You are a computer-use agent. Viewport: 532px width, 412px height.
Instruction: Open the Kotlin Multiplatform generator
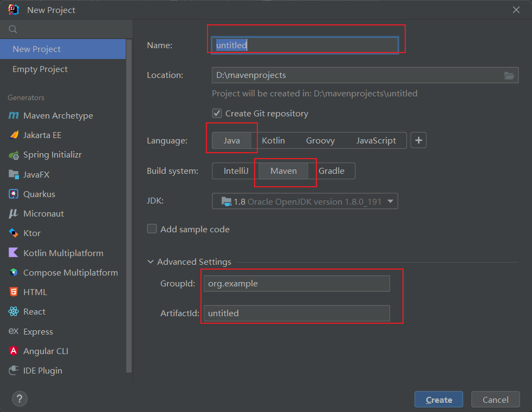pos(63,253)
